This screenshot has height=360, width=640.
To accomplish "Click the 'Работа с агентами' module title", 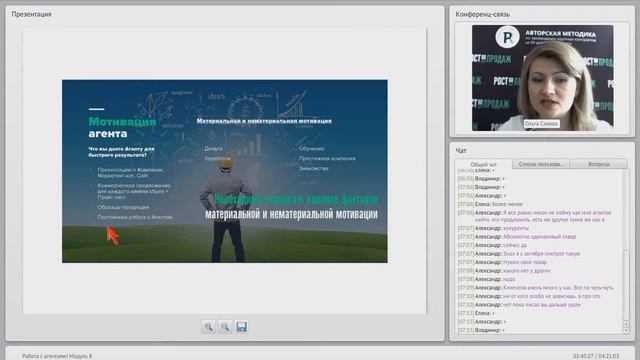I will [x=57, y=356].
